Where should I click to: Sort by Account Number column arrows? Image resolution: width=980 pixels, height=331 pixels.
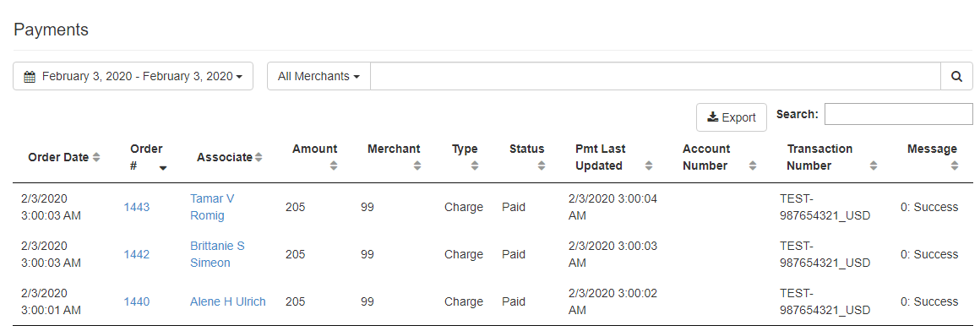click(753, 166)
